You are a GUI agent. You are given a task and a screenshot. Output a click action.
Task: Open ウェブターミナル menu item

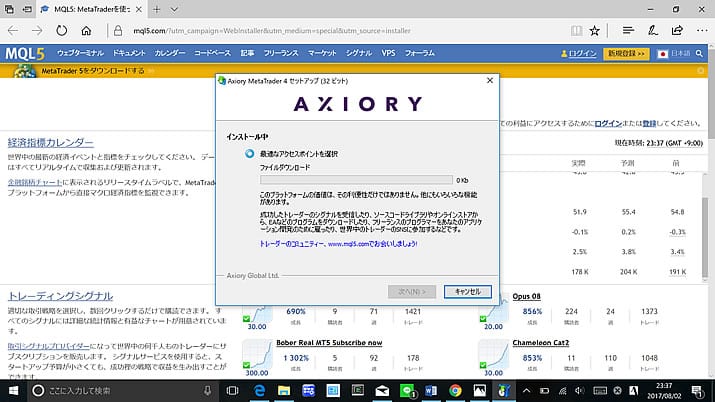click(x=80, y=53)
